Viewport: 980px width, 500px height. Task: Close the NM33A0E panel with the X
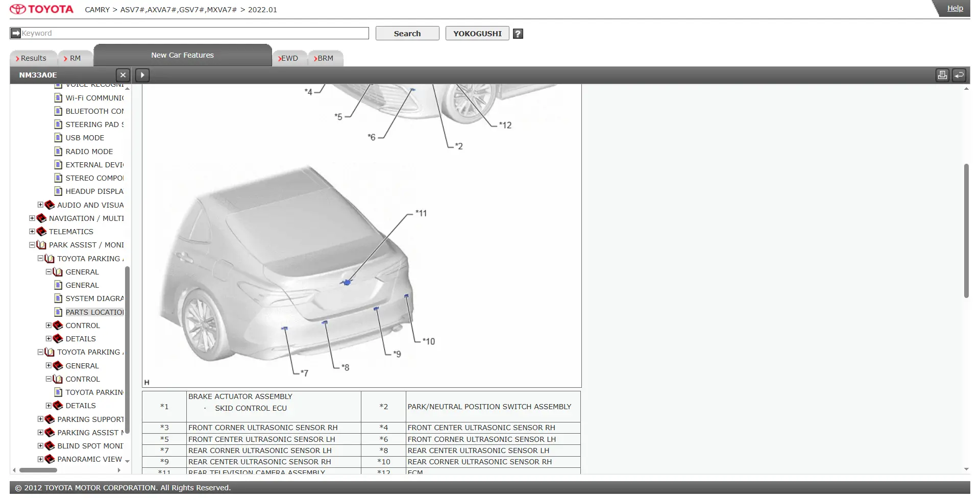(122, 75)
